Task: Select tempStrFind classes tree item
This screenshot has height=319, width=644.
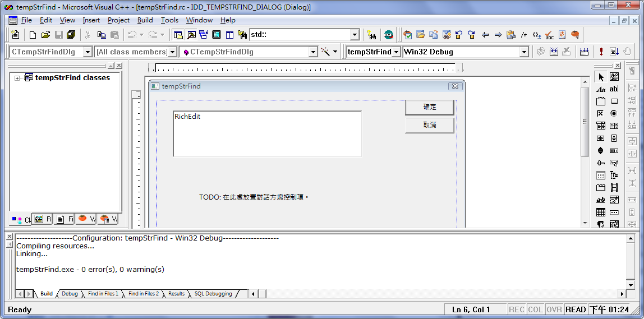Action: coord(72,77)
